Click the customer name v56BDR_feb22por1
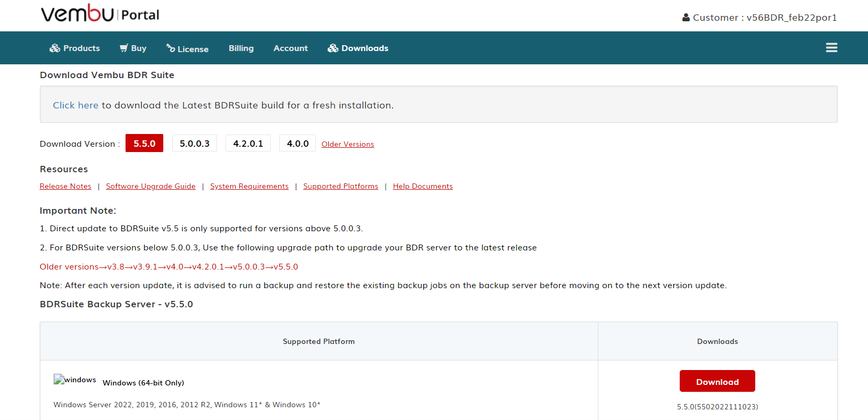 point(791,18)
